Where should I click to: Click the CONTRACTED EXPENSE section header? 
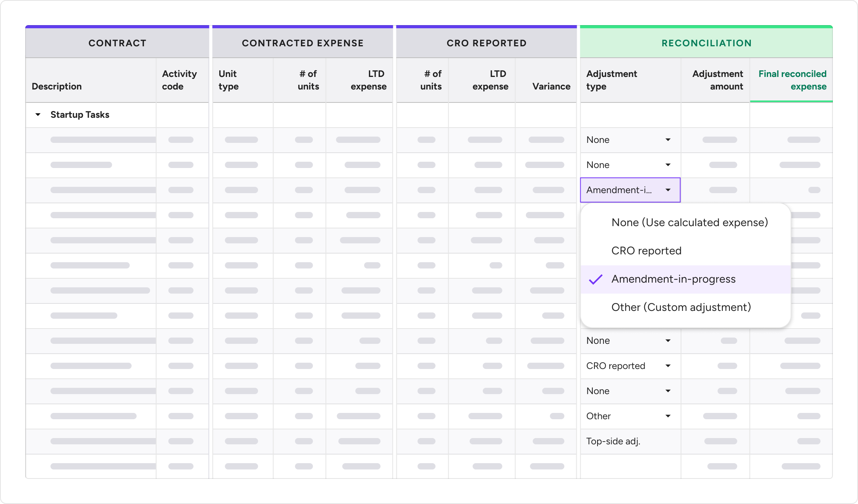click(x=302, y=43)
